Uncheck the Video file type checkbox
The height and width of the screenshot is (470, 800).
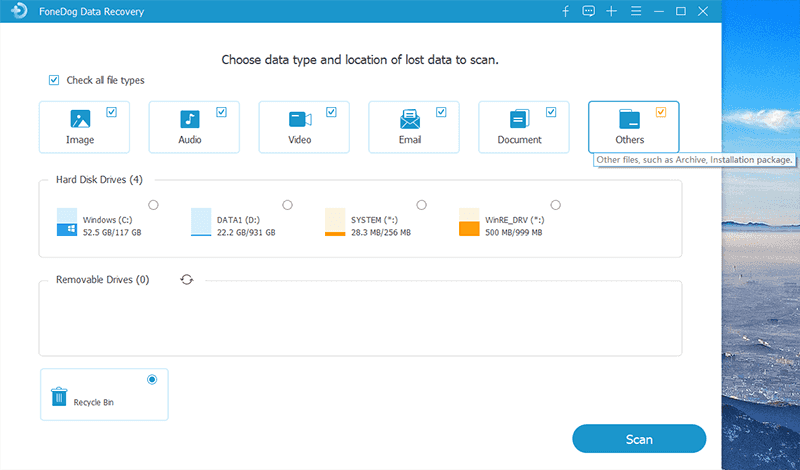pyautogui.click(x=331, y=112)
